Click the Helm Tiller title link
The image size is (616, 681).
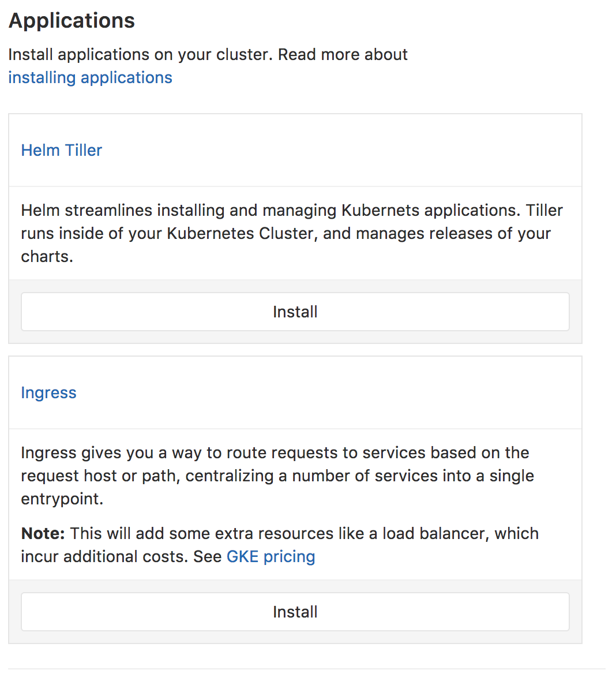[61, 151]
